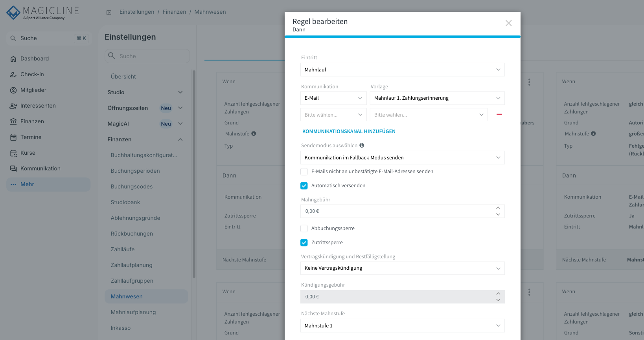
Task: Click the MAGICLINE logo
Action: (42, 13)
